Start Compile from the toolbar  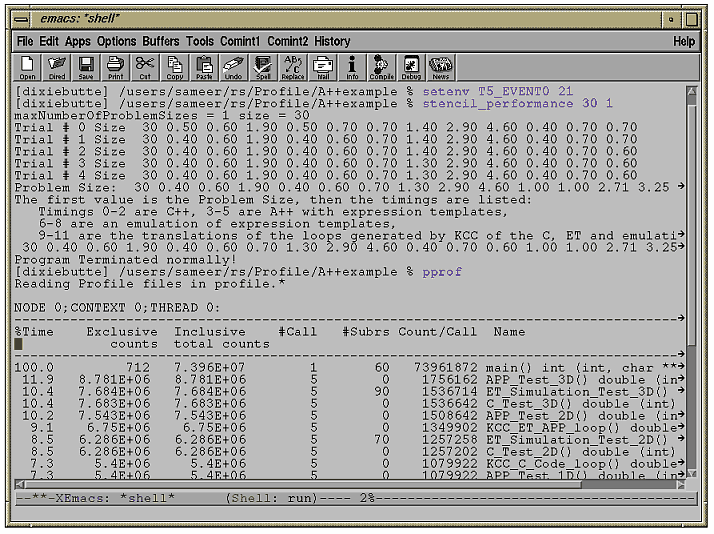pos(381,67)
